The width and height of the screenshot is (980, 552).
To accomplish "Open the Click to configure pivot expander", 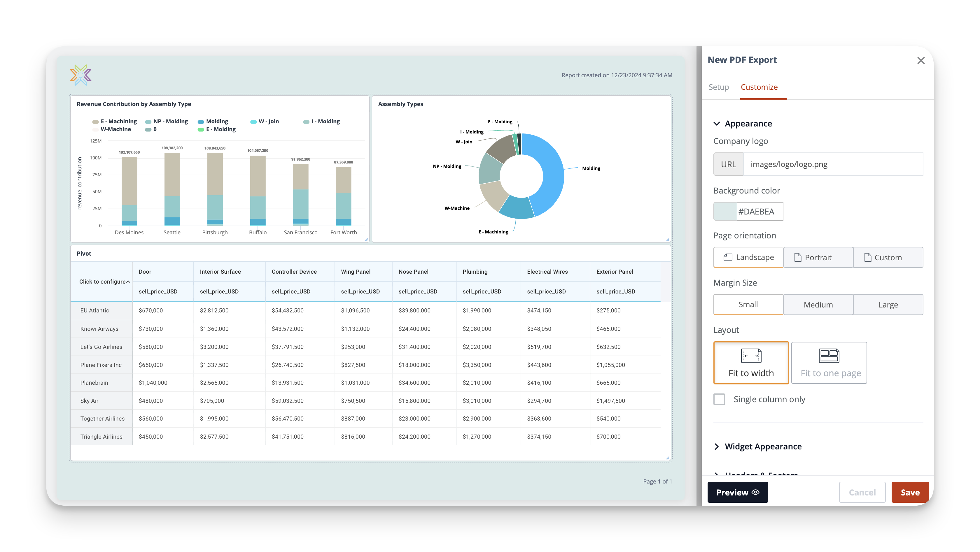I will [x=128, y=282].
